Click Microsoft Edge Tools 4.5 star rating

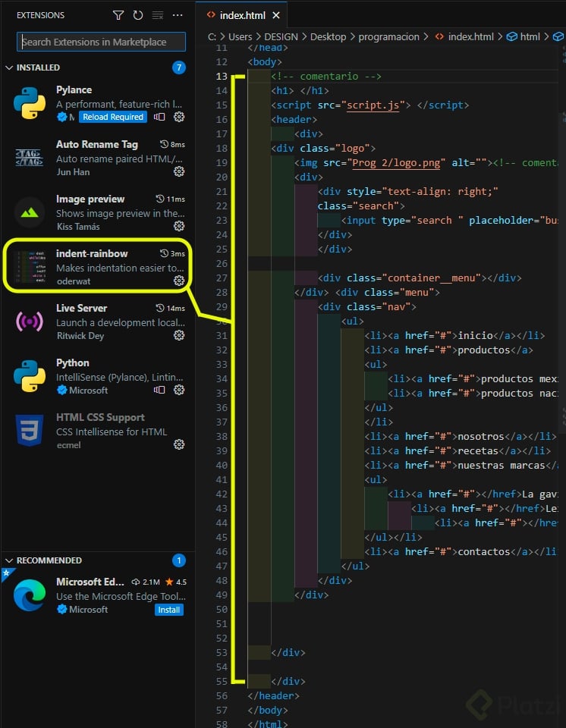pyautogui.click(x=176, y=582)
